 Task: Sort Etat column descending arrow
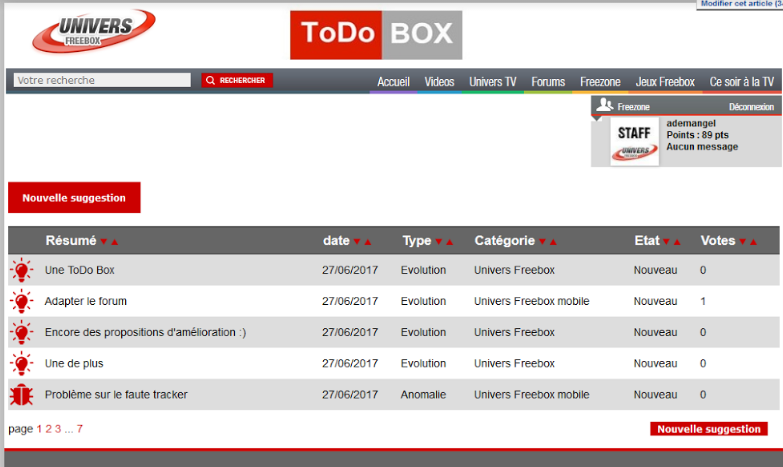(x=666, y=242)
